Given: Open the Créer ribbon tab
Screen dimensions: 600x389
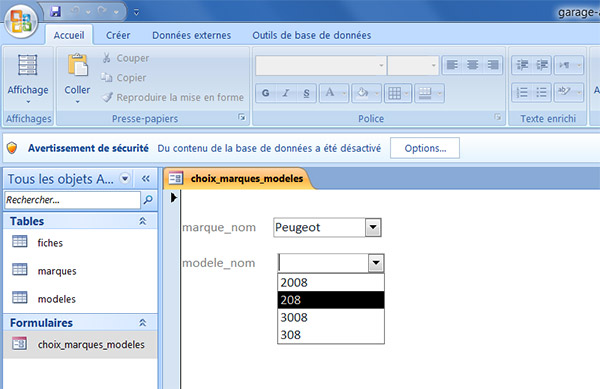Looking at the screenshot, I should click(x=118, y=35).
